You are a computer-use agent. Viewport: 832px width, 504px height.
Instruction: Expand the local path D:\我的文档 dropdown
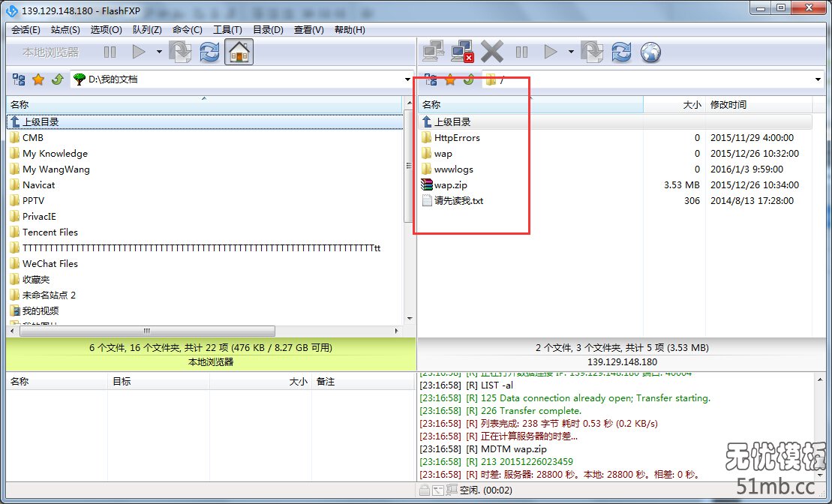click(407, 79)
